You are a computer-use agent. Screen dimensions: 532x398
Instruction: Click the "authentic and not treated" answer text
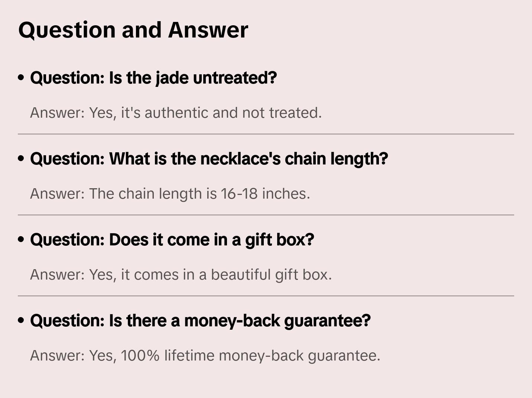point(205,113)
